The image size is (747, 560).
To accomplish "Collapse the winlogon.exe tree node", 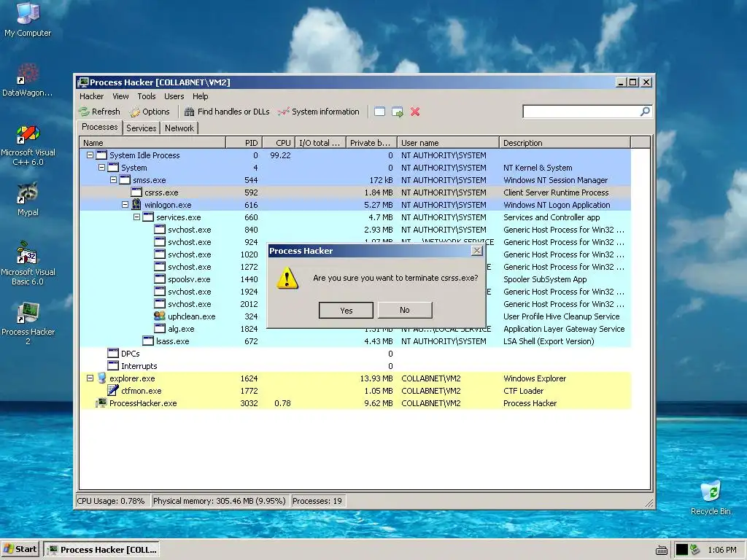I will point(125,205).
